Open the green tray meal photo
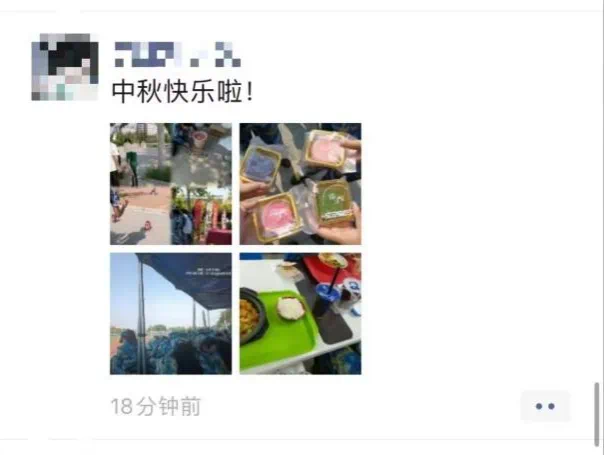604x455 pixels. click(300, 314)
